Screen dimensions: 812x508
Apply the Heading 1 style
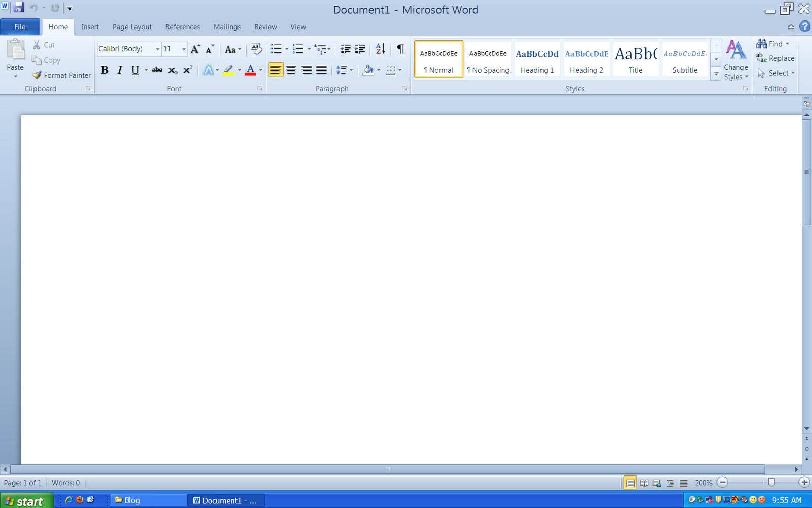click(537, 59)
